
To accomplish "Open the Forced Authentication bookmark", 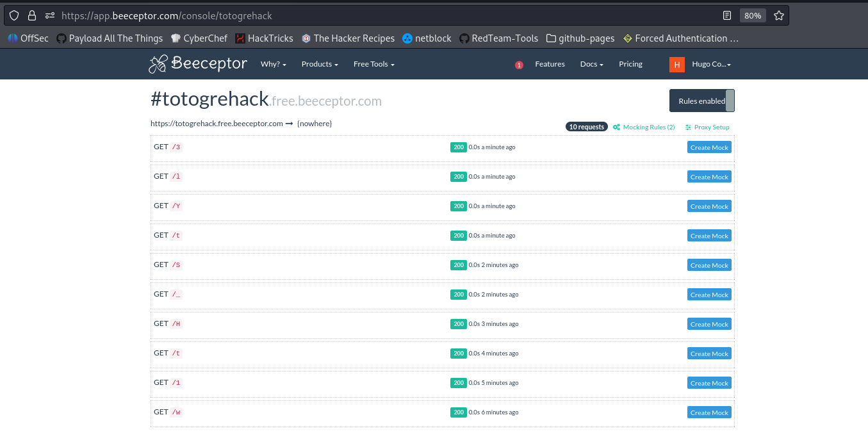I will [681, 38].
